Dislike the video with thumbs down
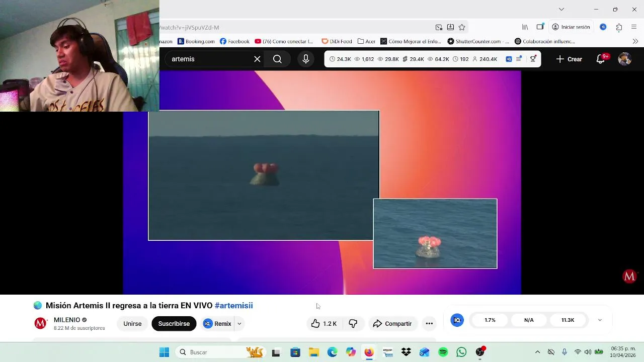The height and width of the screenshot is (362, 644). pyautogui.click(x=353, y=324)
